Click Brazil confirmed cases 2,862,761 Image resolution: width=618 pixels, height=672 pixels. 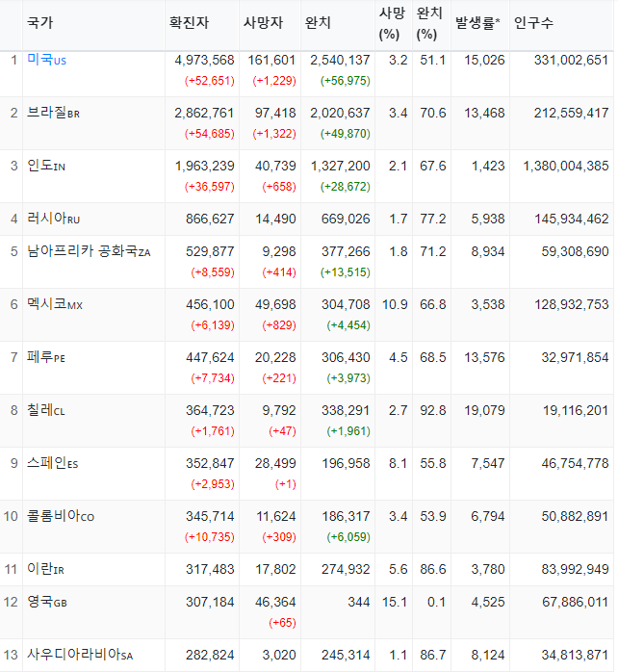(204, 114)
